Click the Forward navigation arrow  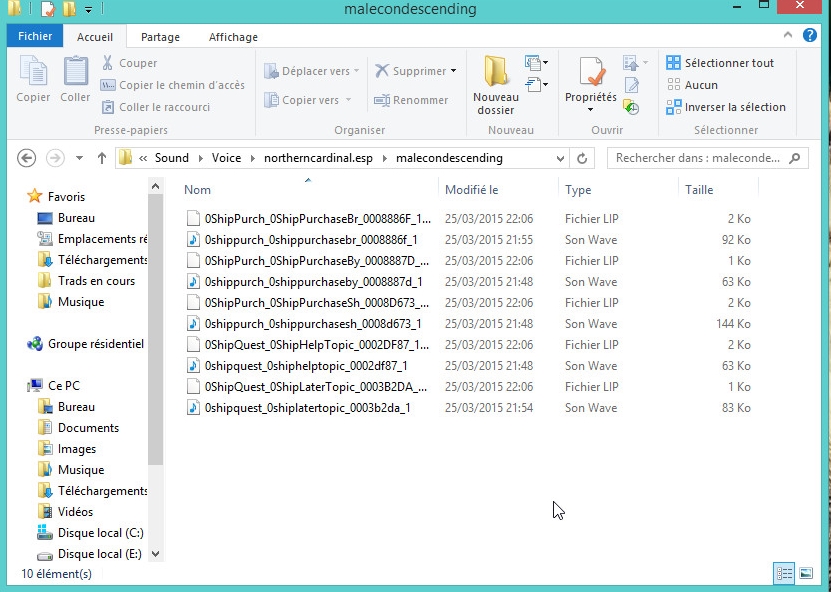coord(55,158)
